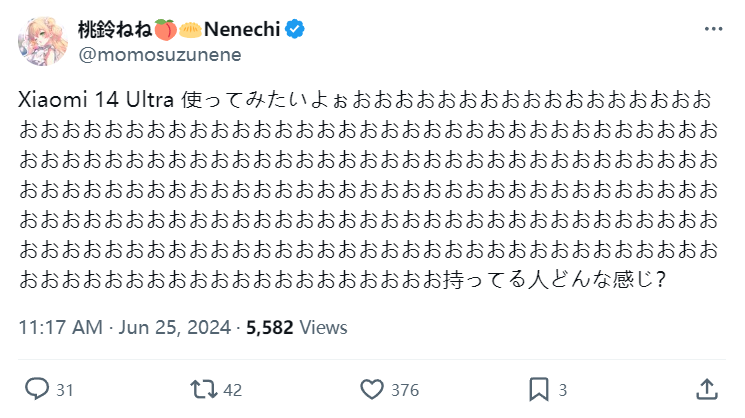Click the peach emoji in the display name
The image size is (745, 418).
[x=166, y=30]
